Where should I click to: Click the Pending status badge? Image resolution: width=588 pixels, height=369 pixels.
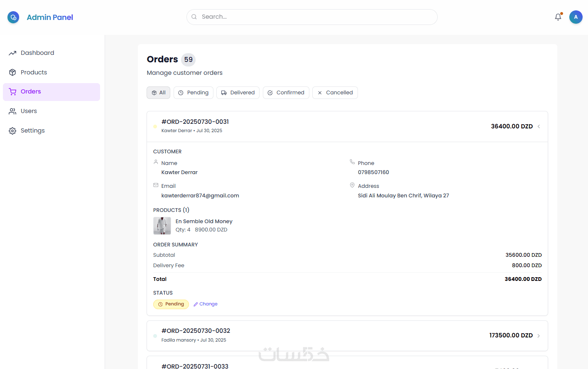point(171,304)
